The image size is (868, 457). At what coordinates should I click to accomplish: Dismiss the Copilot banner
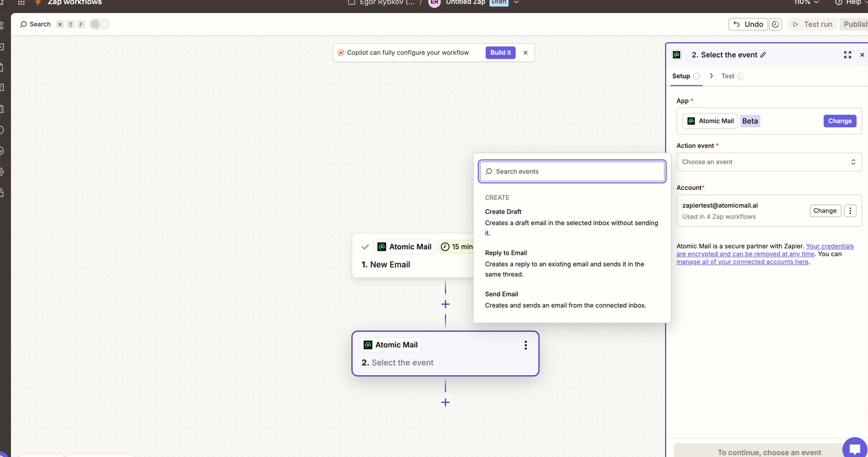(x=525, y=53)
